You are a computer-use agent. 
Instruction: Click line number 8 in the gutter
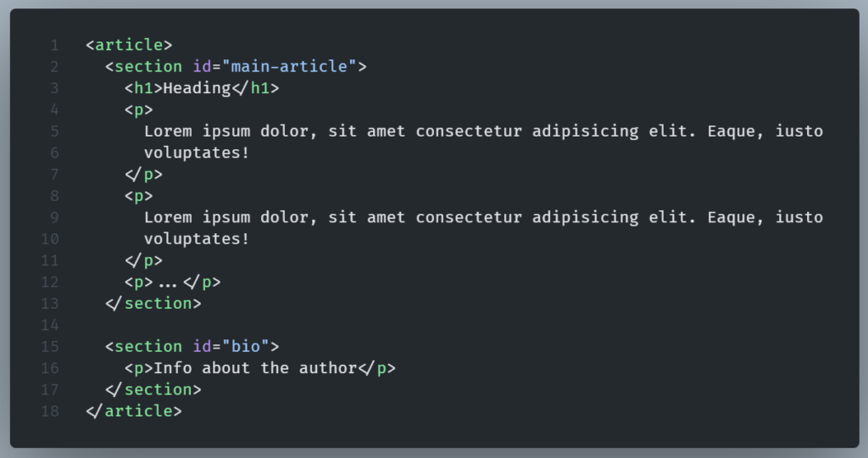(x=54, y=196)
